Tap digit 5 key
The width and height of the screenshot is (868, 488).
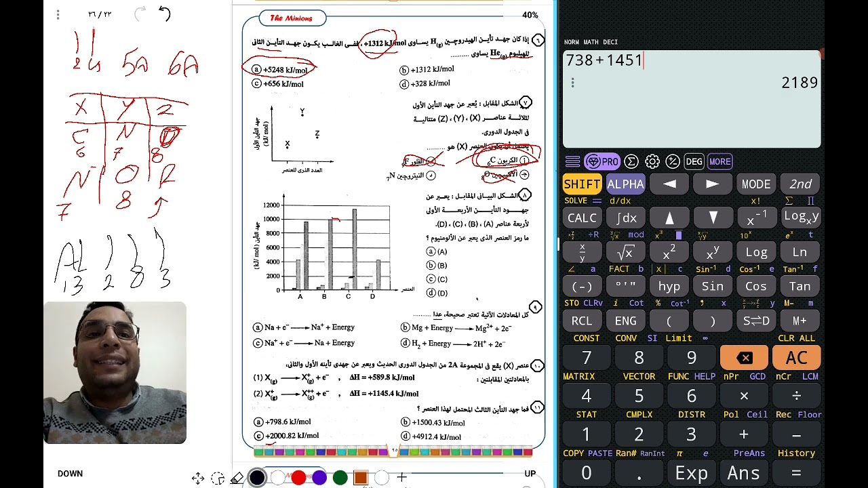tap(639, 396)
